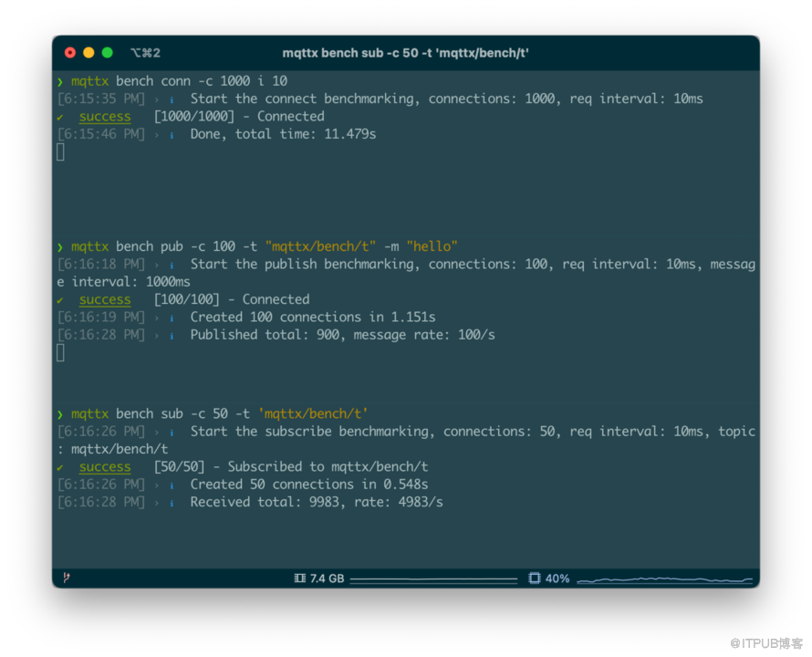Click '[50/50] - Subscribed to mqttx/bench/t'
The image size is (812, 657).
click(291, 466)
